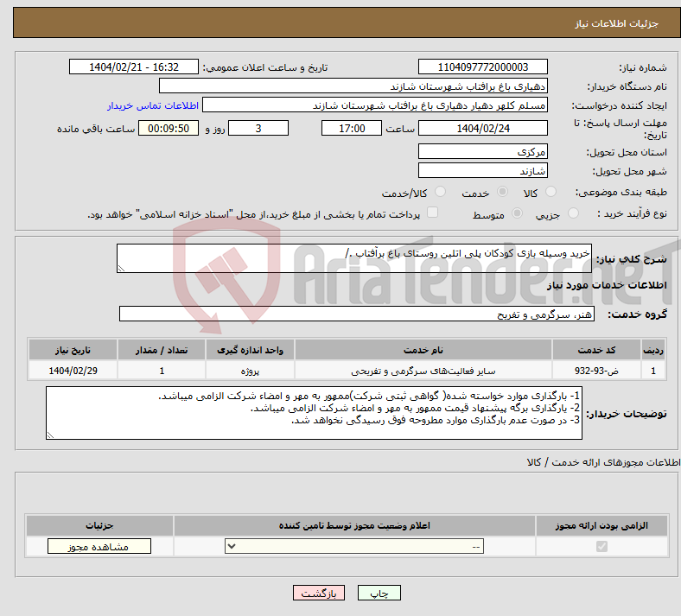This screenshot has width=681, height=616.
Task: Click the description textarea resize handle
Action: coord(121,269)
